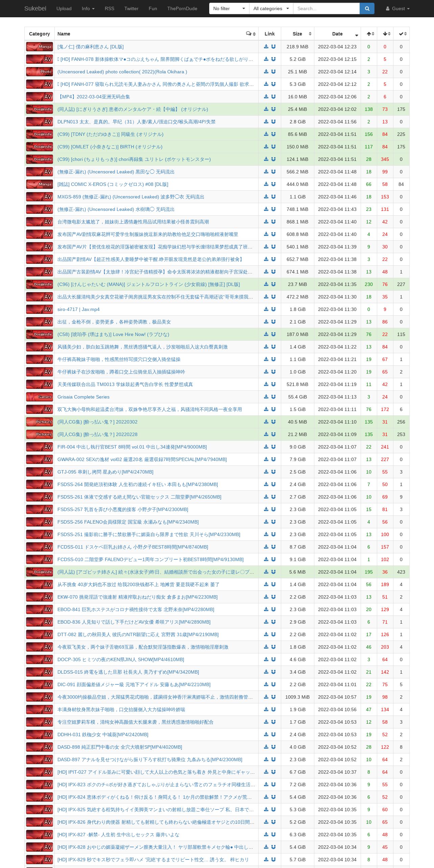Image resolution: width=434 pixels, height=868 pixels.
Task: Click the Category column header
Action: click(40, 34)
